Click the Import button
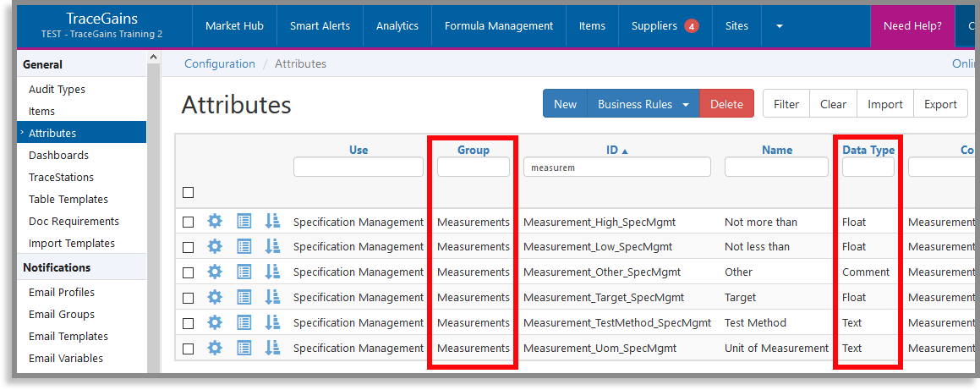Image resolution: width=980 pixels, height=390 pixels. pos(885,104)
